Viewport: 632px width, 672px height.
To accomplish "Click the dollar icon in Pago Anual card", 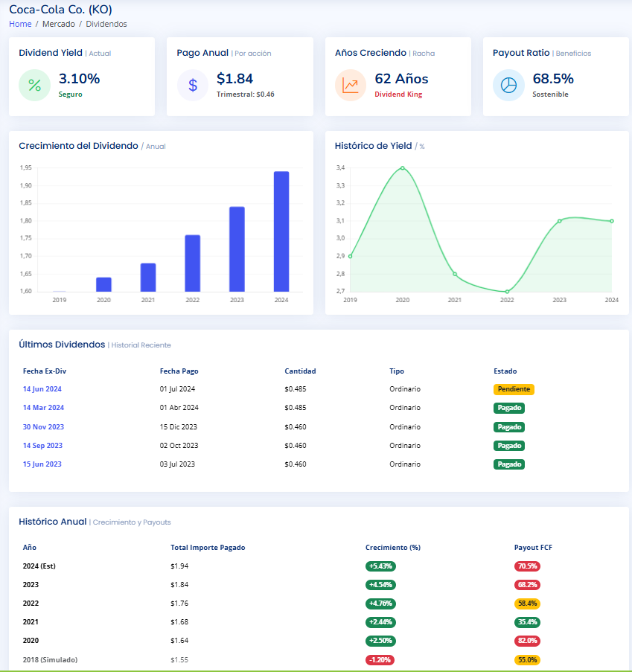I will coord(193,86).
